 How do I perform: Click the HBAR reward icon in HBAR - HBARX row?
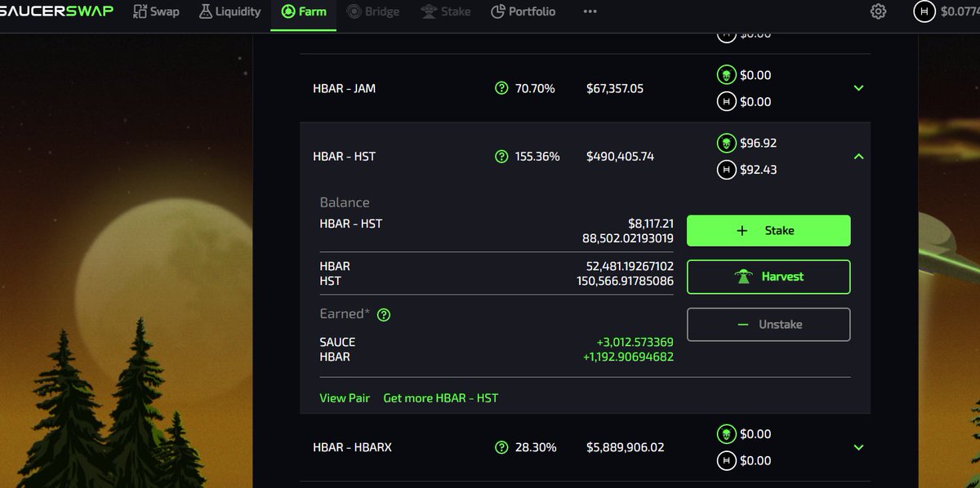(x=725, y=461)
